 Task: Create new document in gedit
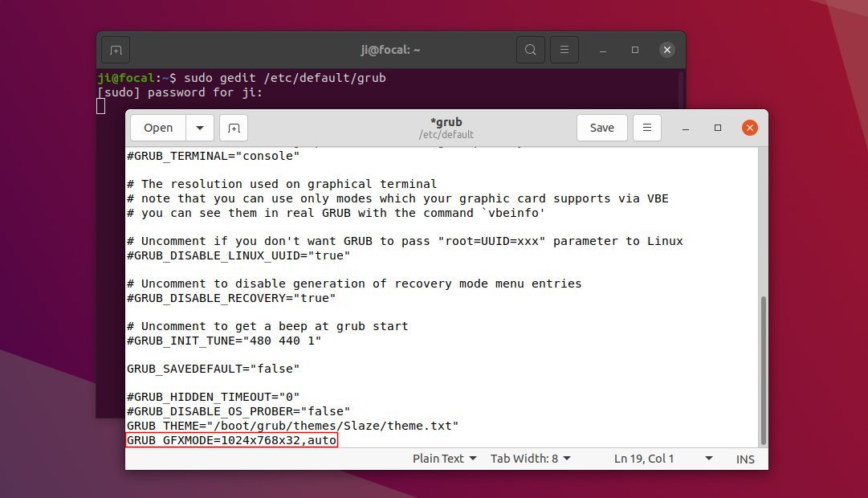tap(234, 128)
